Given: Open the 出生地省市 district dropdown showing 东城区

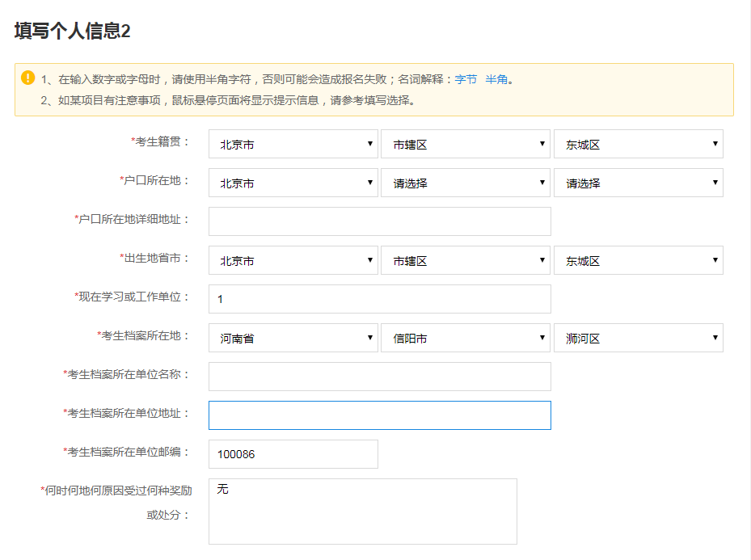Looking at the screenshot, I should (638, 260).
